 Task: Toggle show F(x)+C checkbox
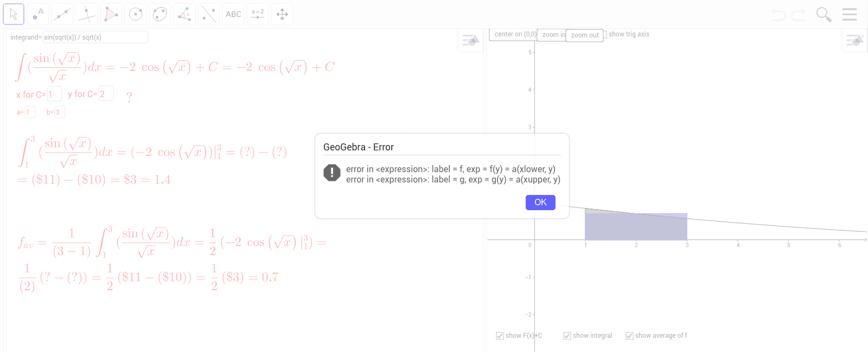coord(500,336)
